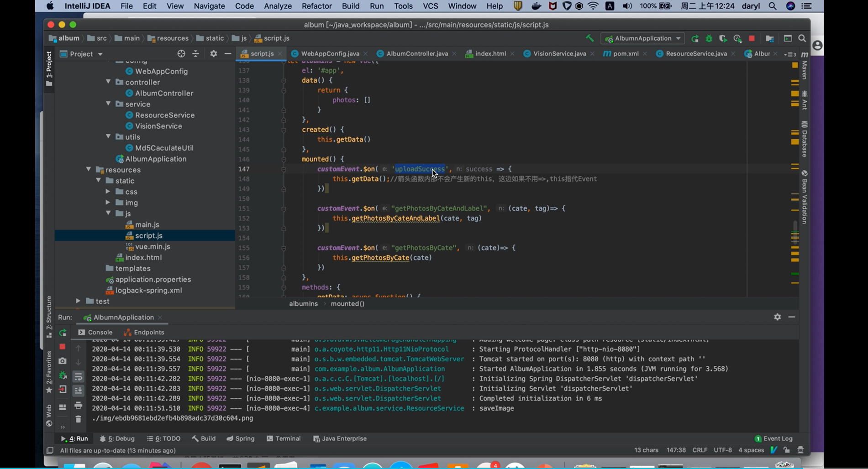Click the editor vertical scrollbar marker strip
Image resolution: width=868 pixels, height=469 pixels.
[x=795, y=178]
